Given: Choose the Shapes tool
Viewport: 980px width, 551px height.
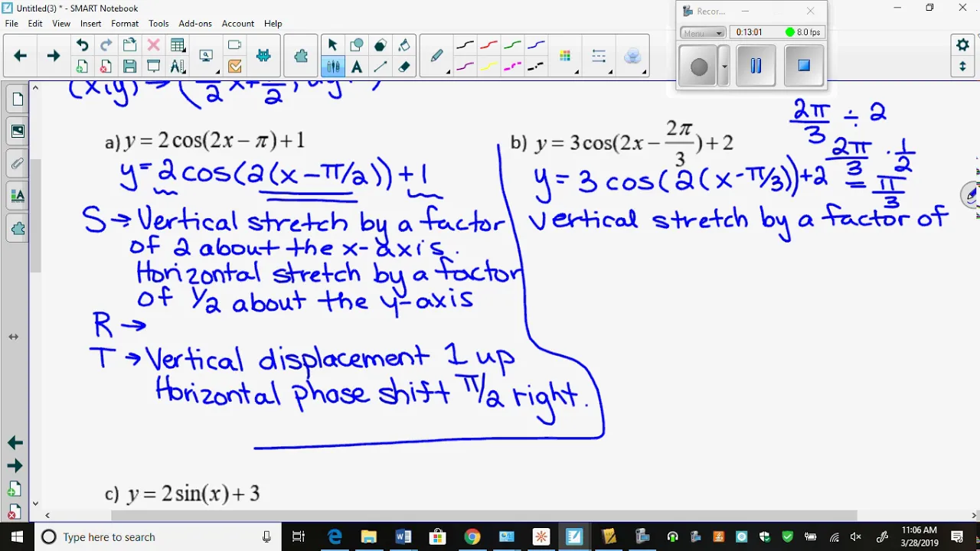Looking at the screenshot, I should tap(356, 45).
